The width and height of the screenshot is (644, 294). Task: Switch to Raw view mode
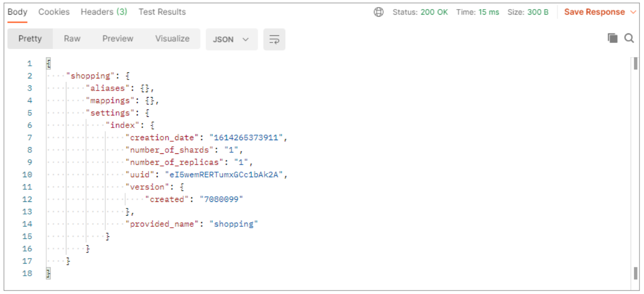coord(72,39)
